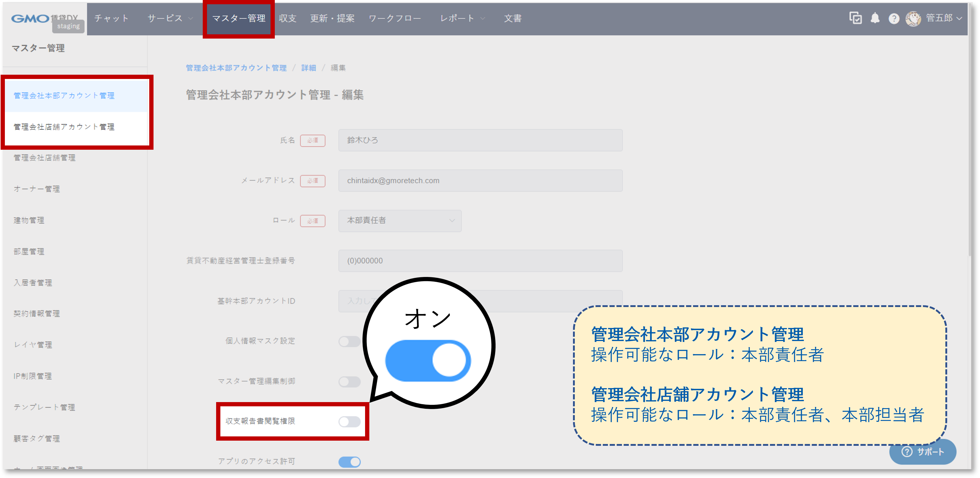Open the 収支 menu
This screenshot has width=980, height=478.
(x=287, y=19)
